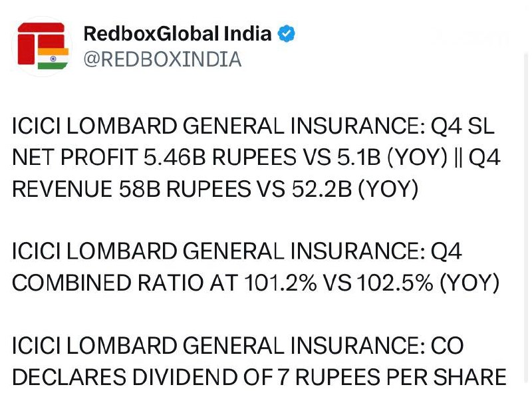Click the blue verified checkmark badge
Image resolution: width=532 pixels, height=403 pixels.
(x=287, y=34)
